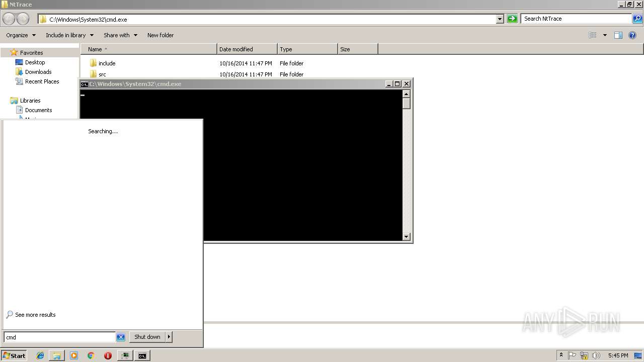Launch Google Chrome from taskbar

(91, 355)
